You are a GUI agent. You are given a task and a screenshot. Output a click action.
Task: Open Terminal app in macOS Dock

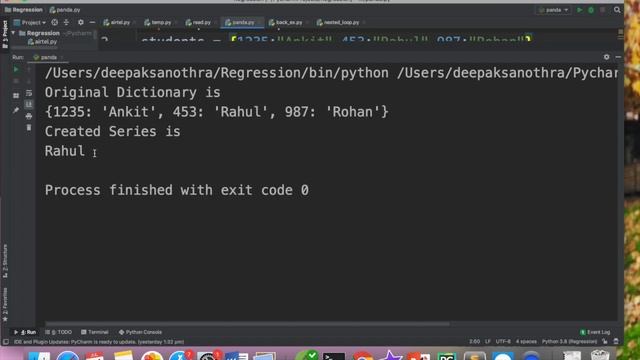coord(334,356)
